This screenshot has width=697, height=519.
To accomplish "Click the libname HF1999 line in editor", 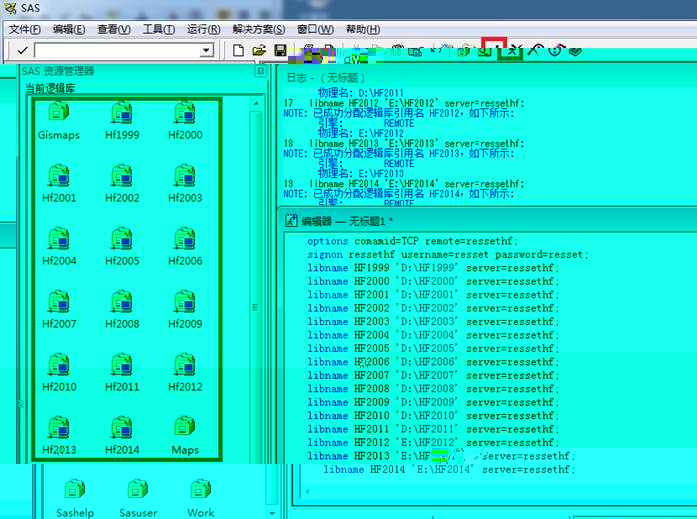I will tap(433, 268).
